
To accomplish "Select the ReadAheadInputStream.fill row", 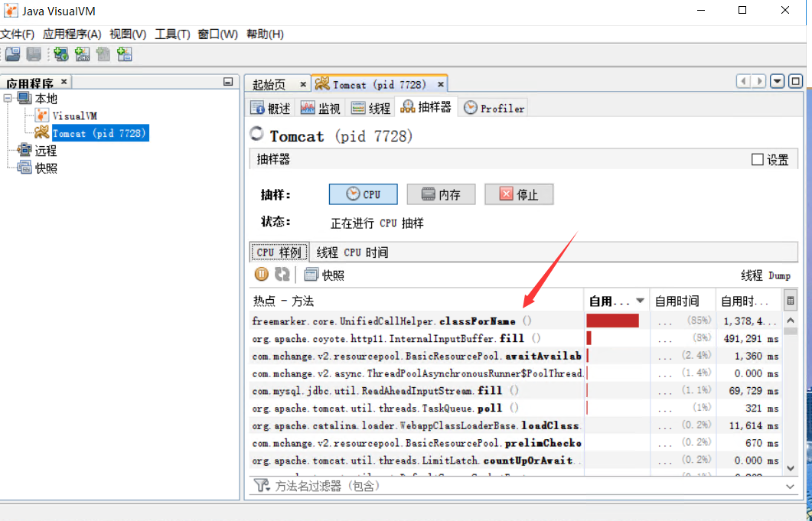I will point(516,391).
